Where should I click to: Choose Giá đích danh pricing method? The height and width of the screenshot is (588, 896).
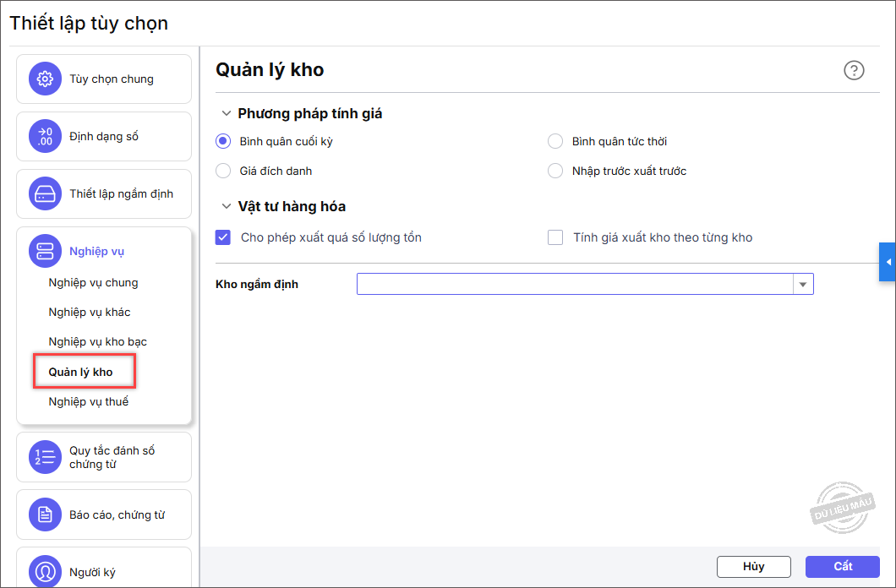pos(223,171)
